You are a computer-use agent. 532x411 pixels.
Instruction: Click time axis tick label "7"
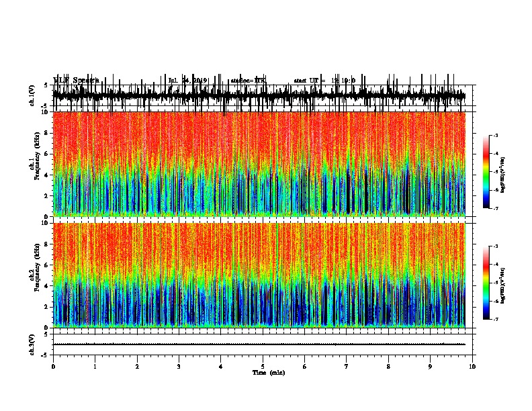tap(347, 367)
